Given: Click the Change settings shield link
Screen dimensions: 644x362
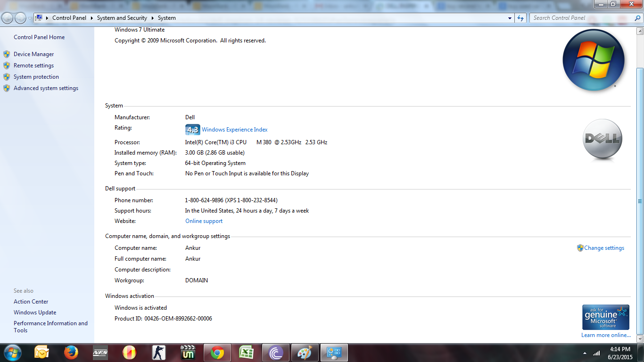Looking at the screenshot, I should 604,248.
